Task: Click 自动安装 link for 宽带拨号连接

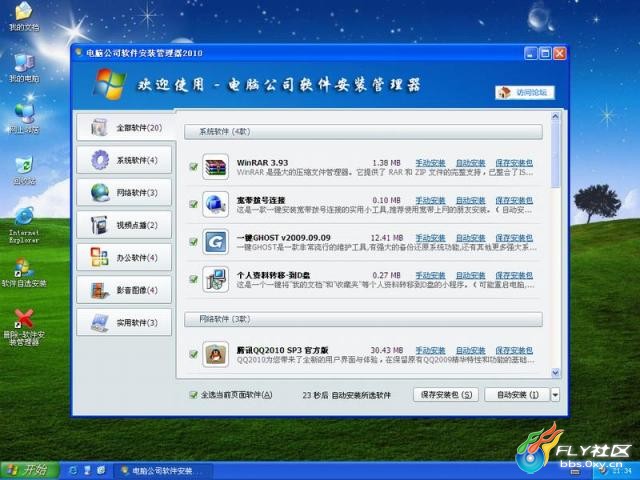Action: tap(470, 200)
